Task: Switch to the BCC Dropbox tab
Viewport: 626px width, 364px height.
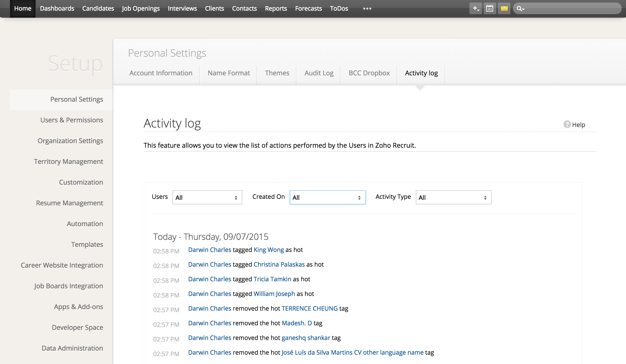Action: tap(369, 73)
